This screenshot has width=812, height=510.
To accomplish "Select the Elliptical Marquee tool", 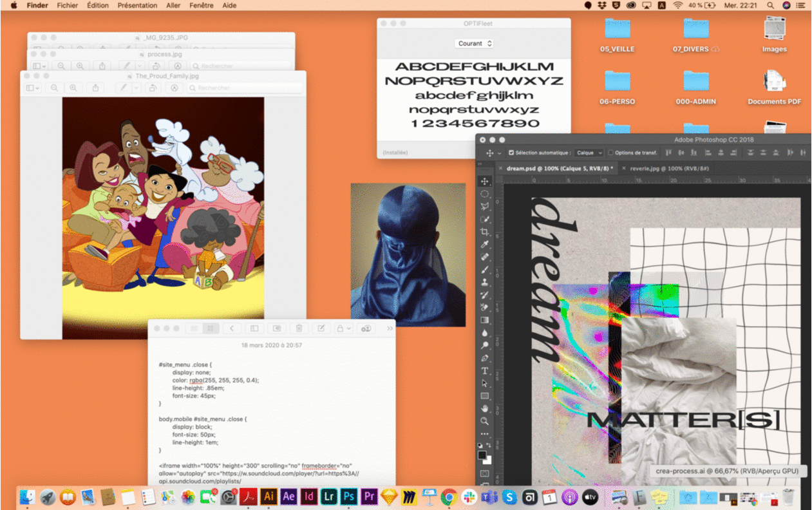I will [485, 194].
